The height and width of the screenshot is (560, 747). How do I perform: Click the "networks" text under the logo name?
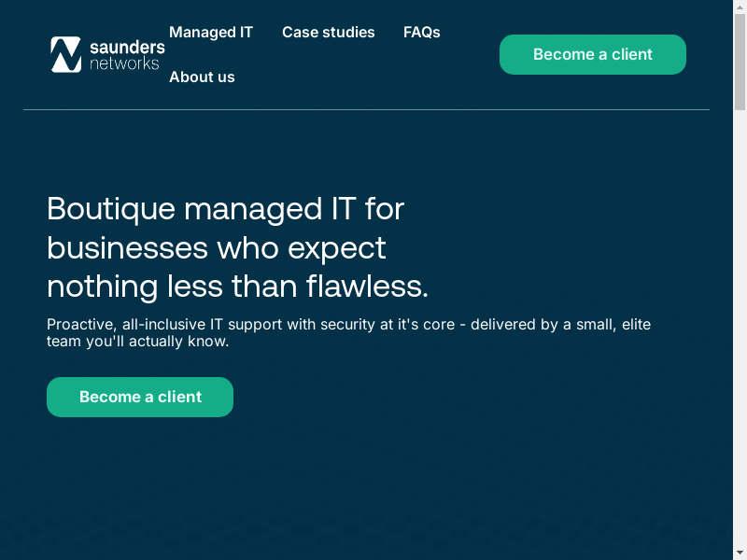point(124,63)
